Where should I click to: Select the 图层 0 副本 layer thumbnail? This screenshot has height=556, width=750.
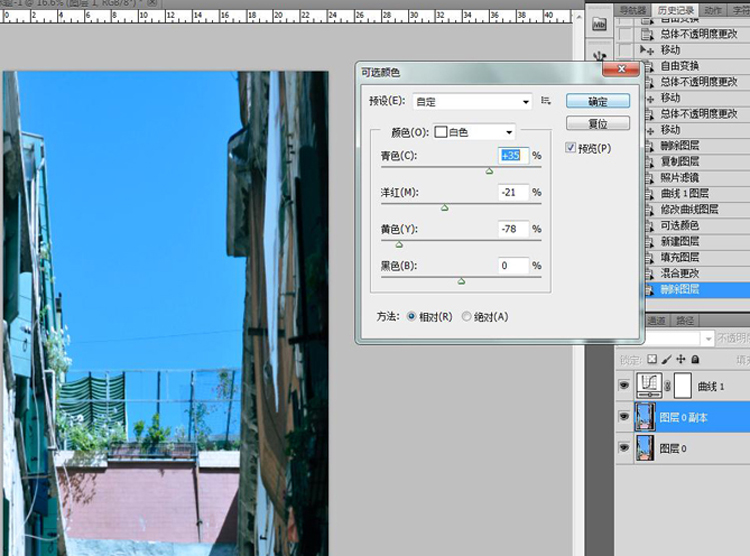click(x=645, y=417)
